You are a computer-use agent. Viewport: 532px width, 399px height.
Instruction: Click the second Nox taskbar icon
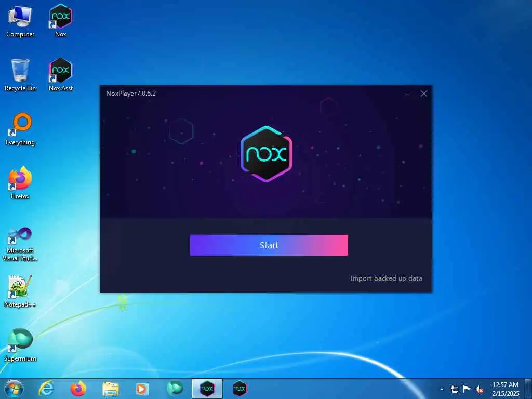pos(239,389)
